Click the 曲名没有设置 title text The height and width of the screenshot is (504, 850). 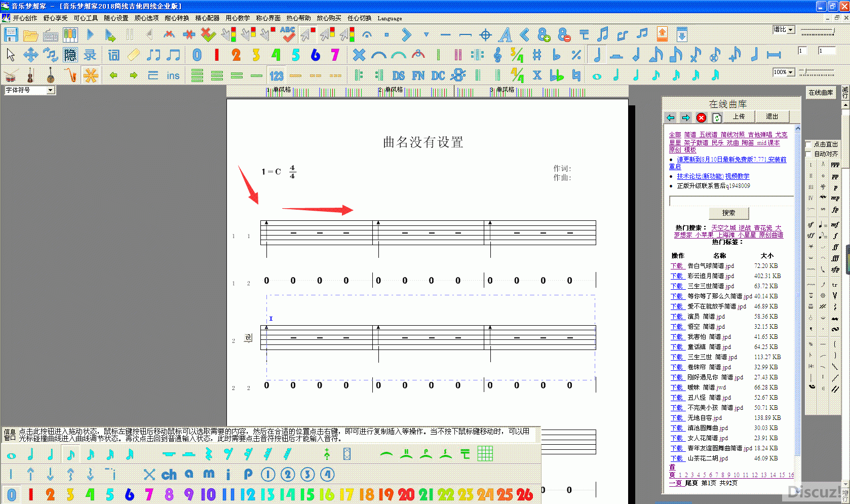point(423,142)
